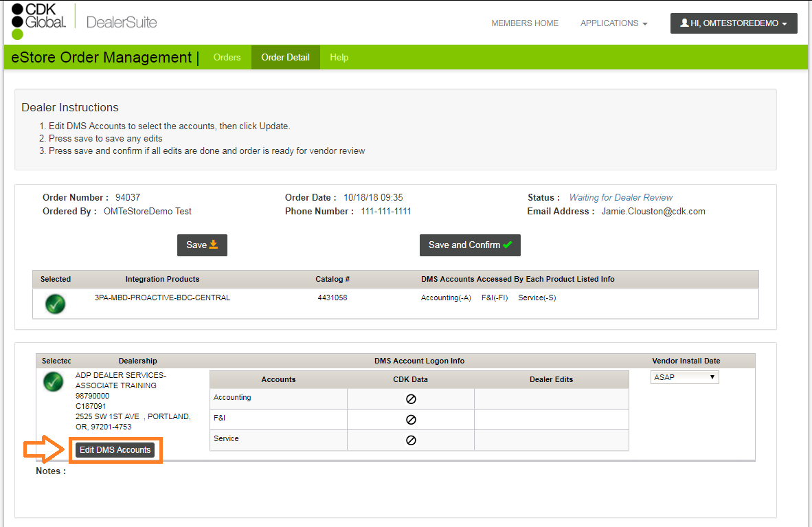
Task: Click the Save and Confirm button
Action: (470, 245)
